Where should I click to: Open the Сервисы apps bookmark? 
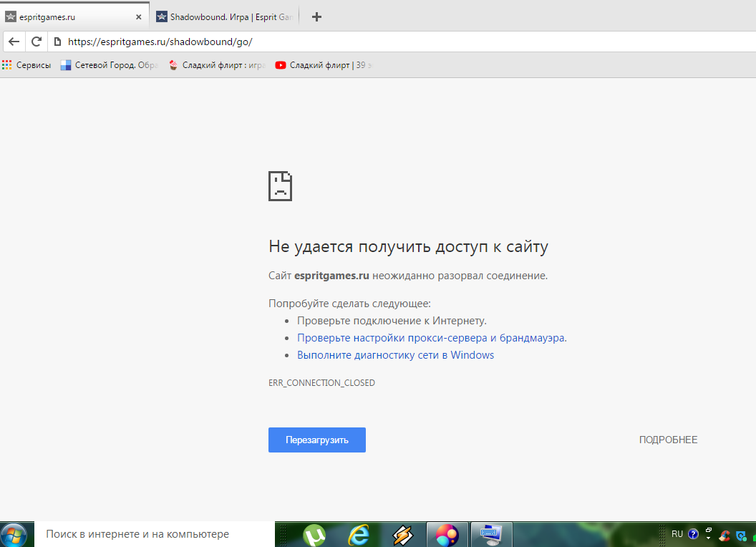coord(27,65)
